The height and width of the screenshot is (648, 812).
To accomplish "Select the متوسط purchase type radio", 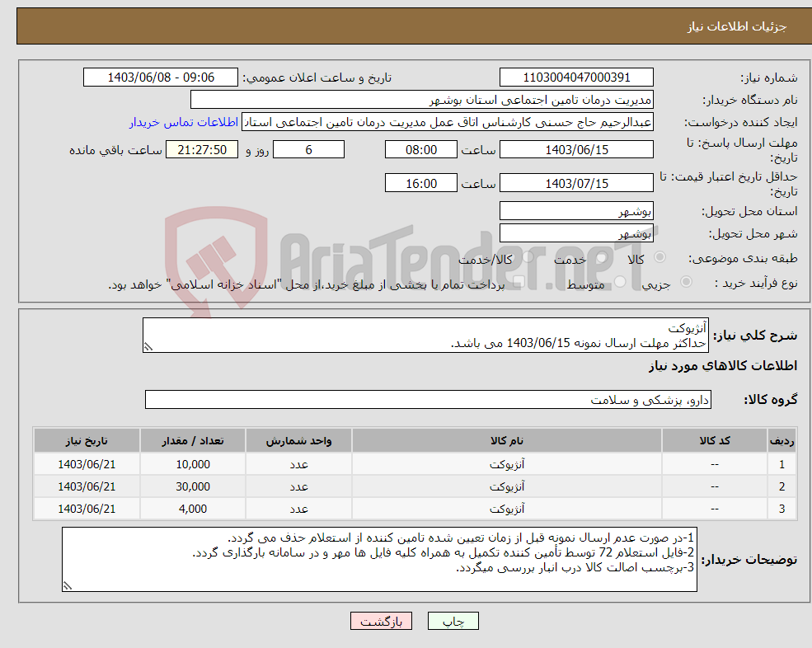I will (620, 281).
